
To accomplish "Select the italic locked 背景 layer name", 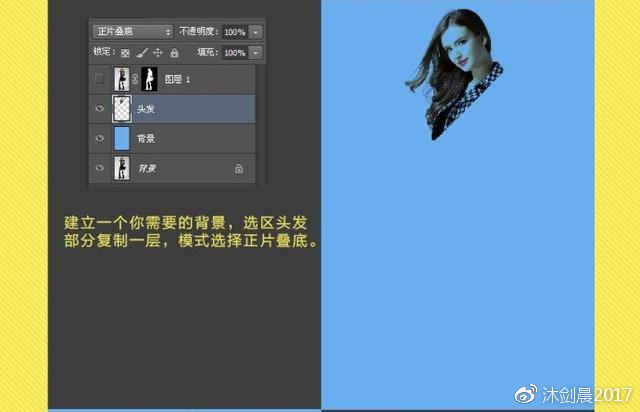I will coord(147,168).
